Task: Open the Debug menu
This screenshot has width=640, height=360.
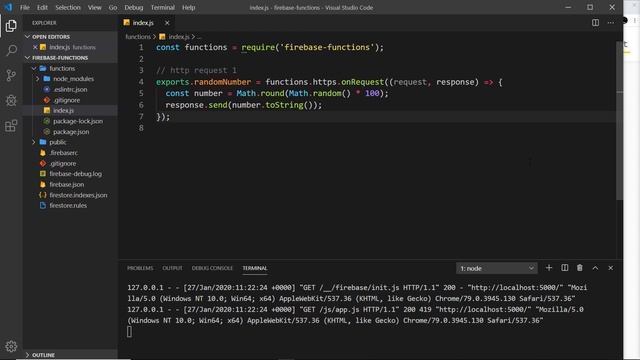Action: (133, 7)
